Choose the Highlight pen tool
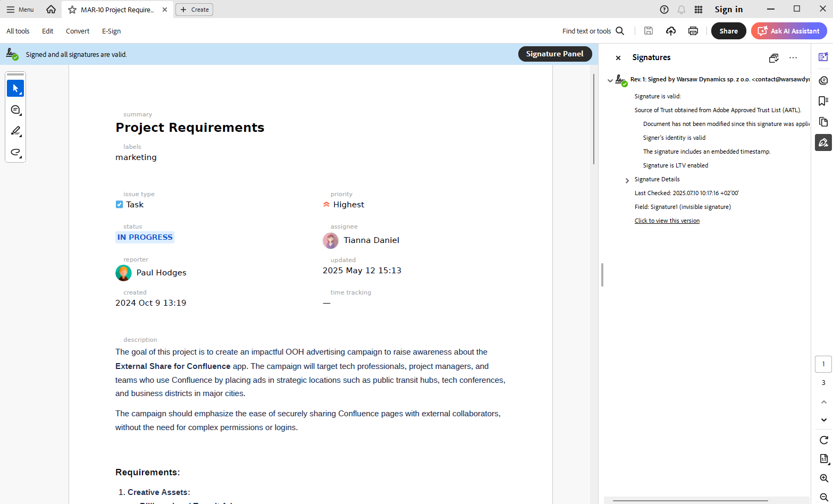Image resolution: width=833 pixels, height=504 pixels. point(15,131)
